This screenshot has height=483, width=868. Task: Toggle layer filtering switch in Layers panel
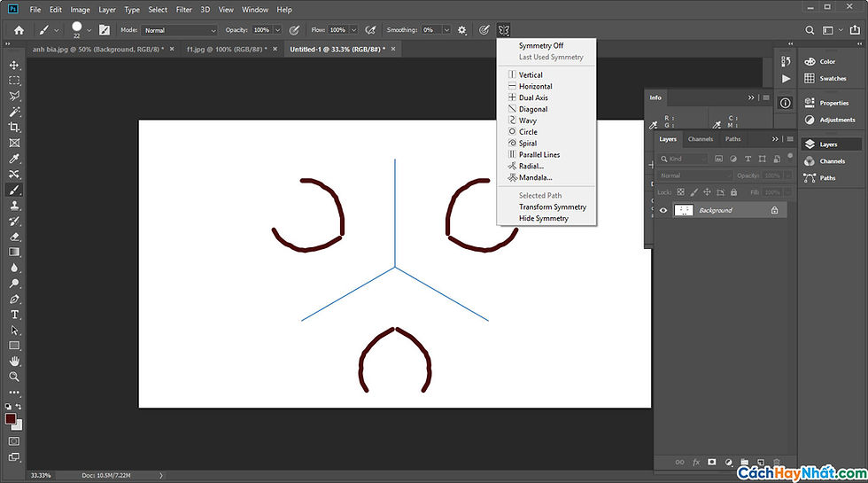pyautogui.click(x=790, y=156)
